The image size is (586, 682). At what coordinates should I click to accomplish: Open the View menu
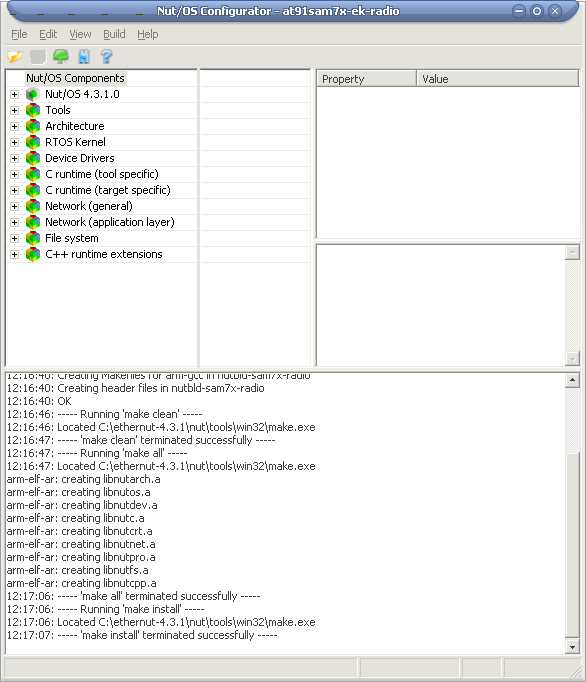pyautogui.click(x=80, y=34)
